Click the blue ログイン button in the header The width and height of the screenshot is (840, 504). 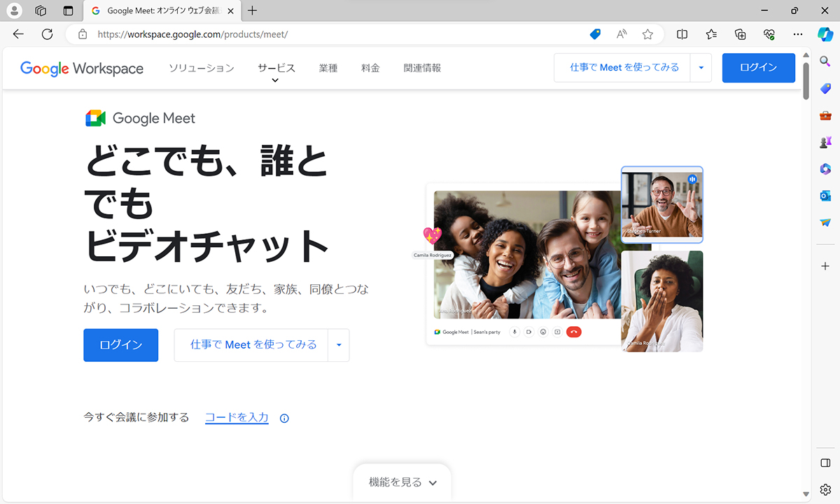click(x=758, y=67)
